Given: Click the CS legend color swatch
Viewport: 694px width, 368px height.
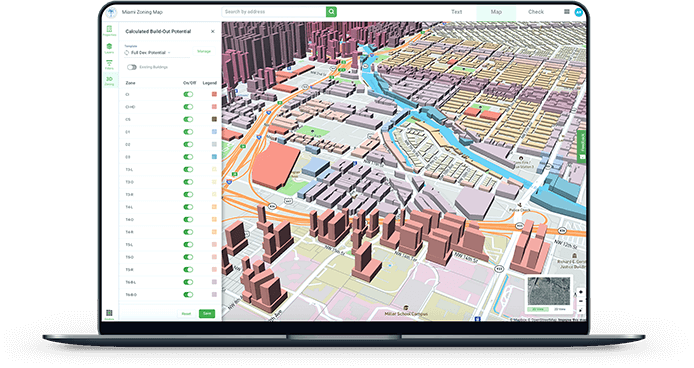Looking at the screenshot, I should 214,119.
